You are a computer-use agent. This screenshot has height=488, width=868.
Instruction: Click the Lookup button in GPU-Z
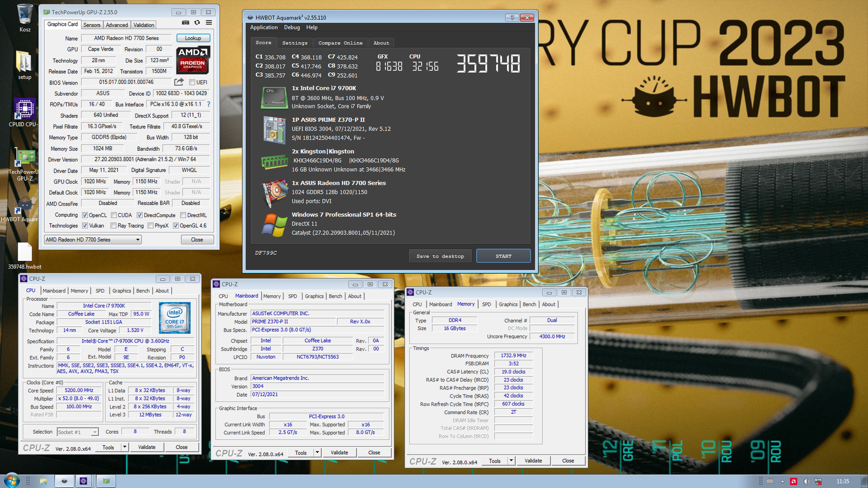[193, 38]
